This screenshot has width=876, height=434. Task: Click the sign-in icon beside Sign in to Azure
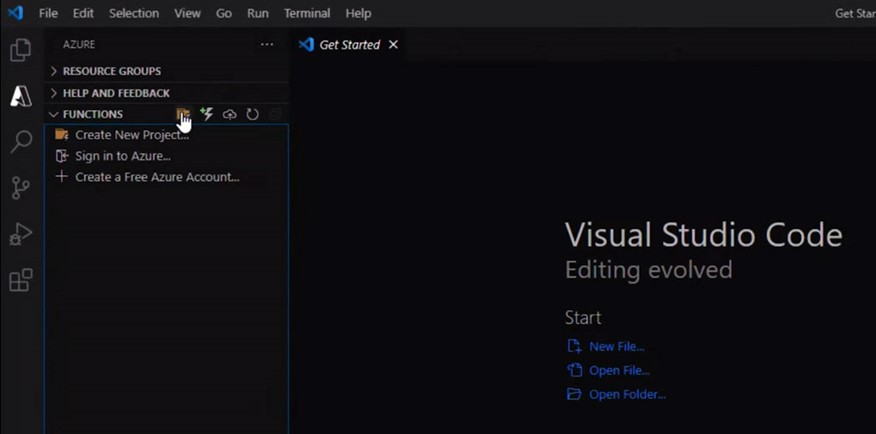point(62,156)
